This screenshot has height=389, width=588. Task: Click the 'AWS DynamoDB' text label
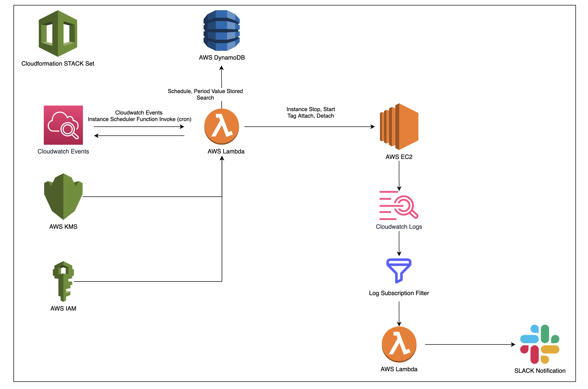tap(222, 58)
